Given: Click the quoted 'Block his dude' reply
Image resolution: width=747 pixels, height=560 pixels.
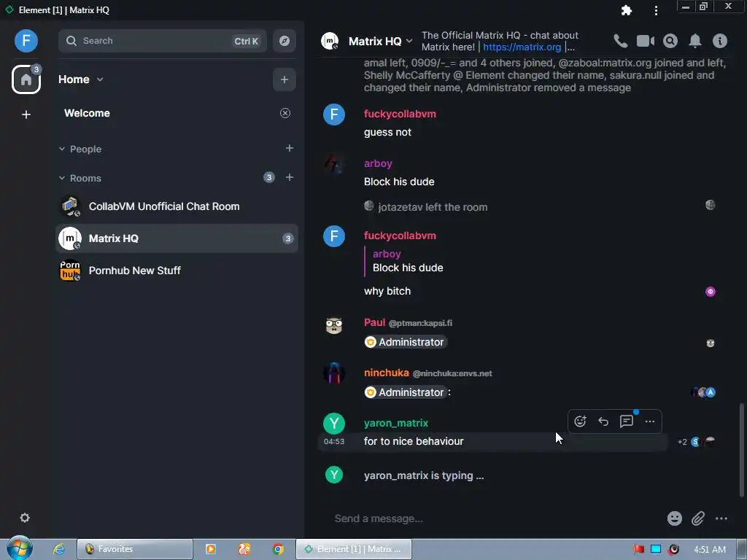Looking at the screenshot, I should [408, 268].
